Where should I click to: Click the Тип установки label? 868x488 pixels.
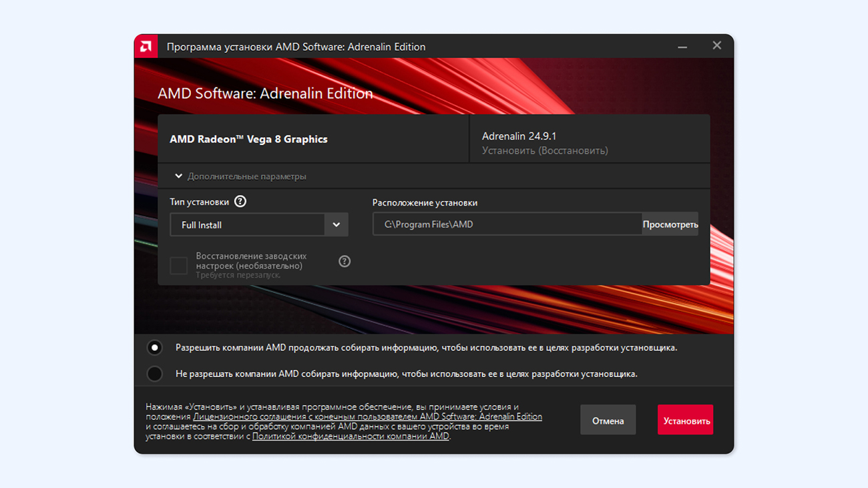[x=199, y=202]
